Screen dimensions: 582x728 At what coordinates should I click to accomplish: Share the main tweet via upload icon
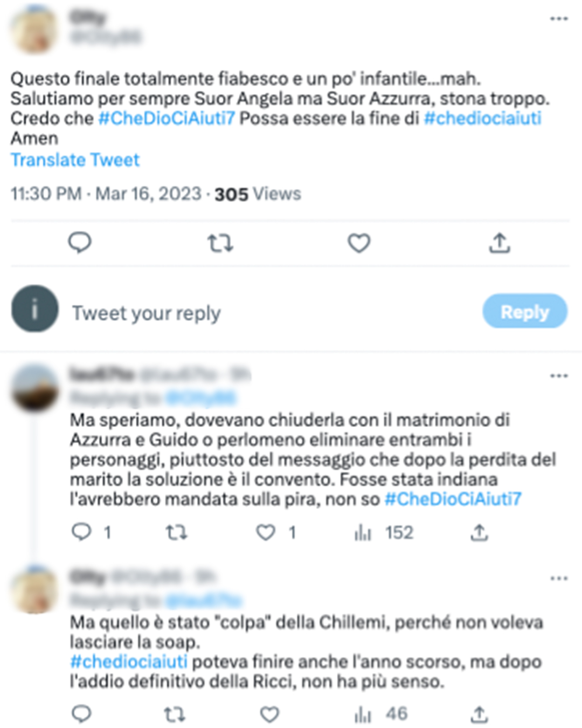[x=500, y=243]
